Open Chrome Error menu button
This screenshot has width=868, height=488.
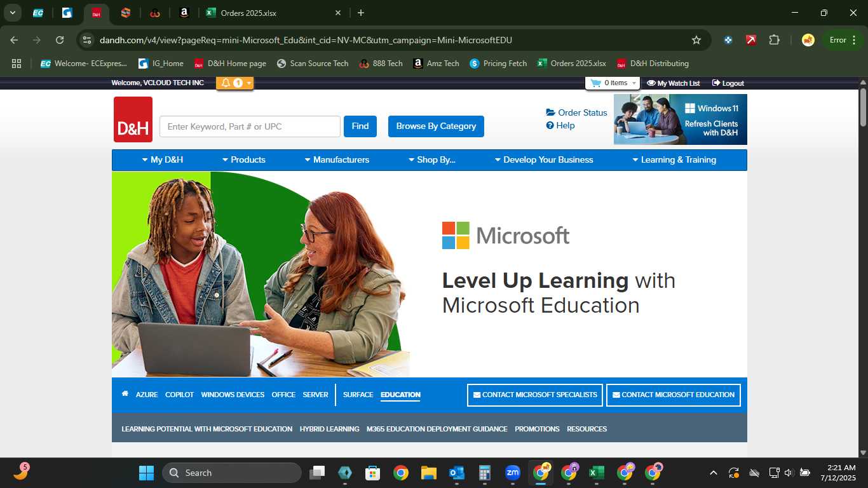click(843, 40)
